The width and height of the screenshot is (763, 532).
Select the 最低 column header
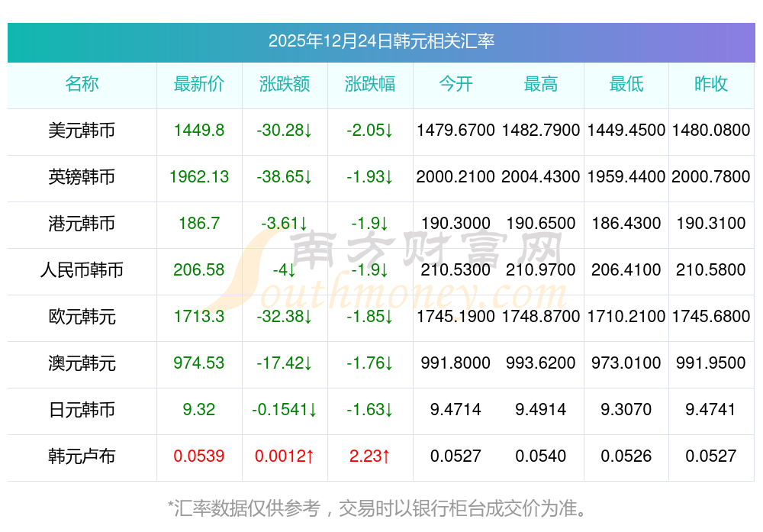tap(626, 85)
